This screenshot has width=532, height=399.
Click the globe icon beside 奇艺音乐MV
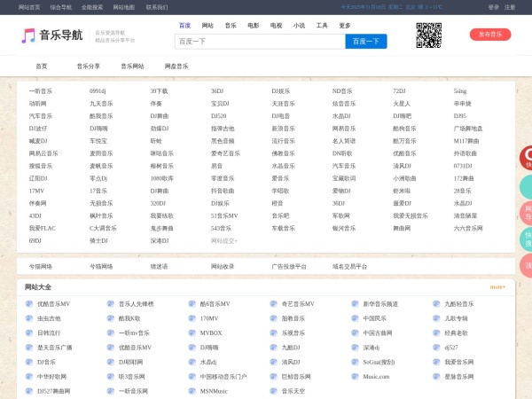tap(273, 303)
